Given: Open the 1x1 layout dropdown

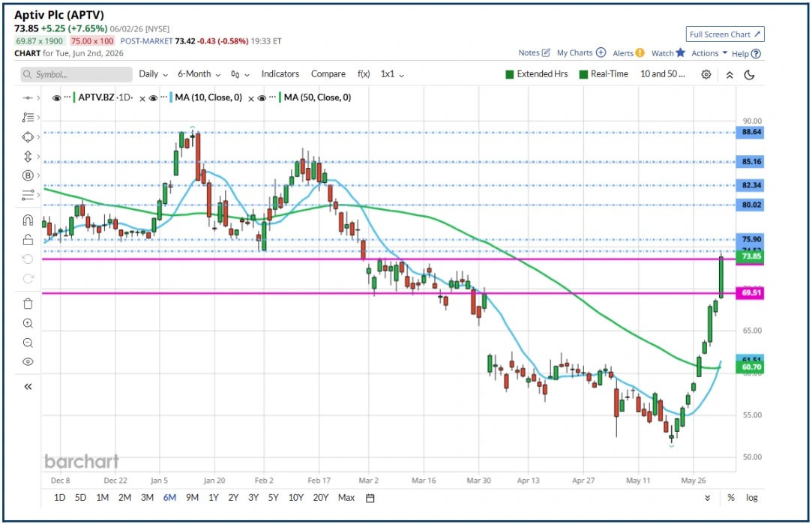Looking at the screenshot, I should pos(392,74).
